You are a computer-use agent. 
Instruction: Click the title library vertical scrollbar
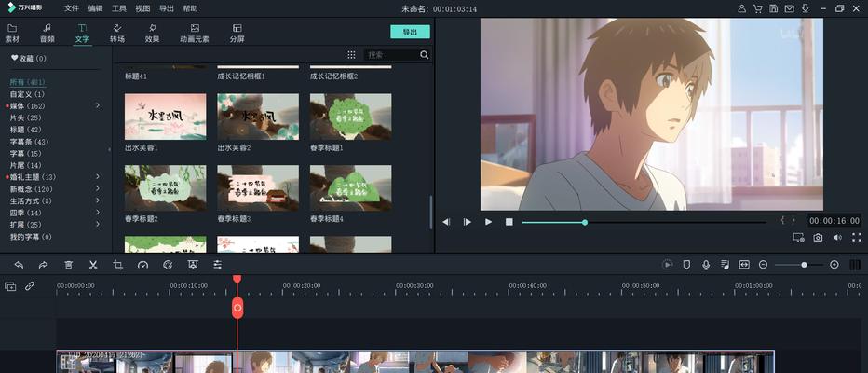(x=431, y=213)
